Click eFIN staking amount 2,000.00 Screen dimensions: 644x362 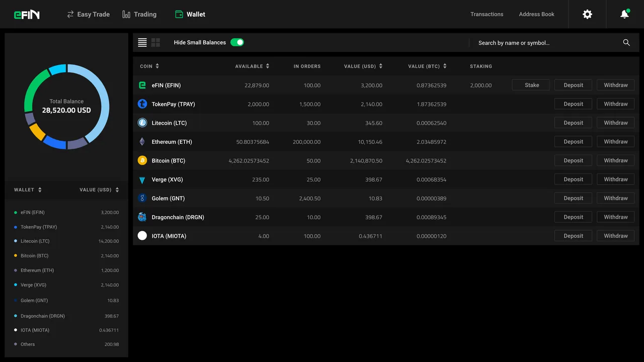(x=481, y=85)
